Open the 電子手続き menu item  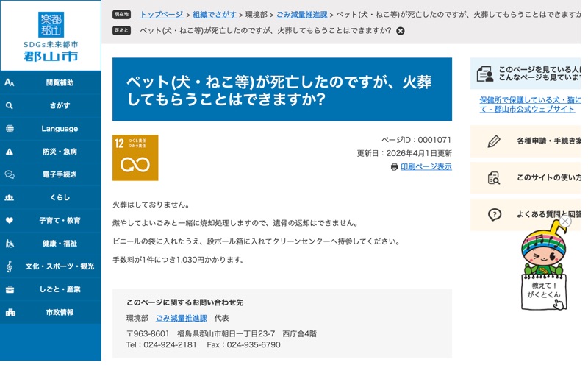(x=51, y=174)
